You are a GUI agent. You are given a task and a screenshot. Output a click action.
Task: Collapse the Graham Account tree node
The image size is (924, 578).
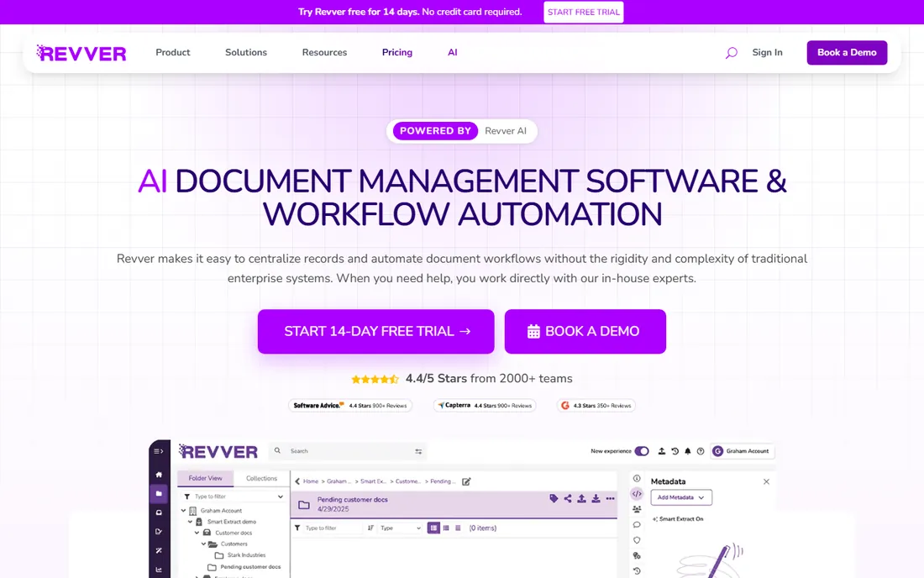point(183,510)
